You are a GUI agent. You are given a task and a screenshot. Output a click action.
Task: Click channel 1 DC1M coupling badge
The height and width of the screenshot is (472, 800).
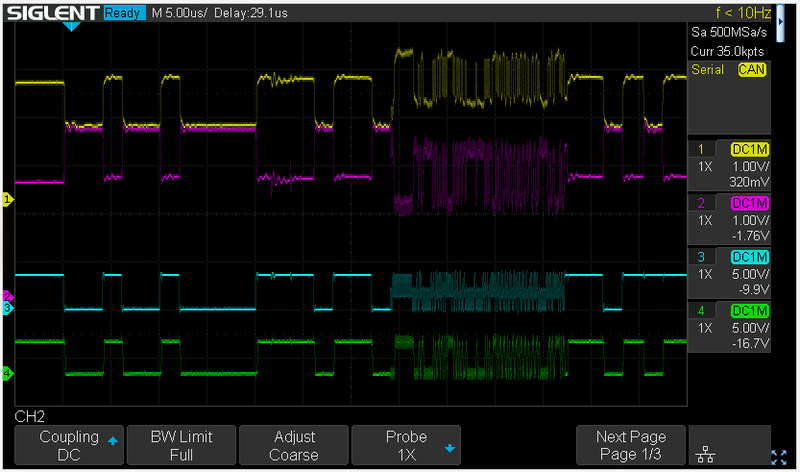[x=749, y=150]
